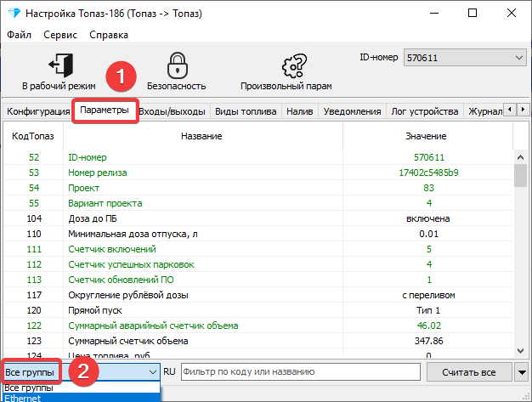Open the Произвольный парам gear icon
This screenshot has height=402, width=532.
294,65
